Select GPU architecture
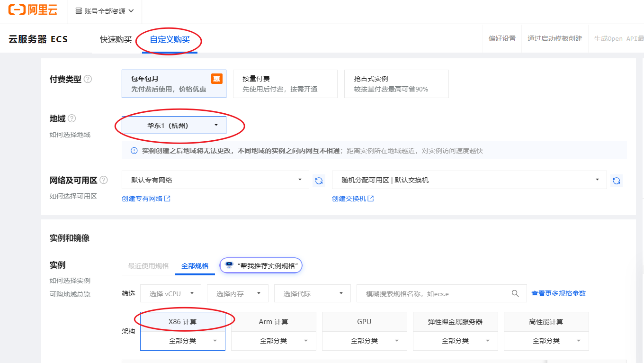The width and height of the screenshot is (644, 363). coord(365,322)
